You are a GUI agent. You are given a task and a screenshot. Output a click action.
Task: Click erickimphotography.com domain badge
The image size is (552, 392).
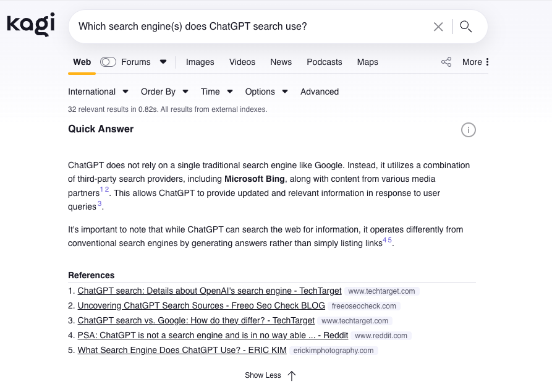tap(333, 351)
